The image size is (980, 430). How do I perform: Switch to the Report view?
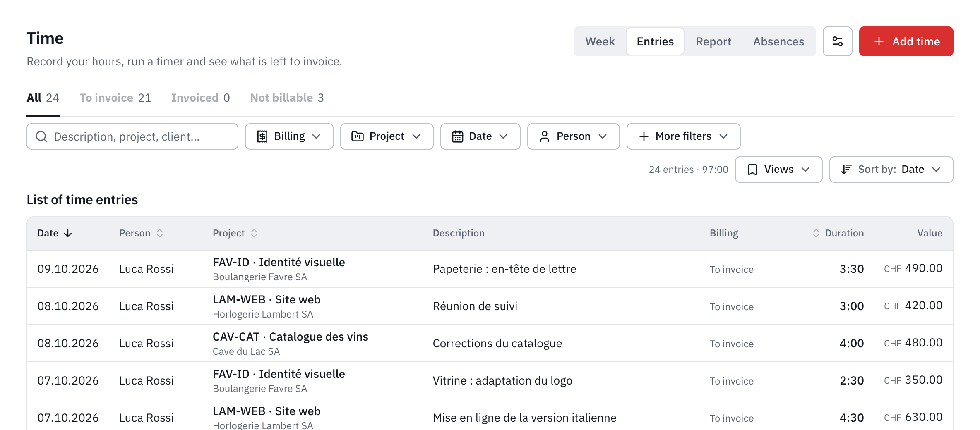point(713,41)
